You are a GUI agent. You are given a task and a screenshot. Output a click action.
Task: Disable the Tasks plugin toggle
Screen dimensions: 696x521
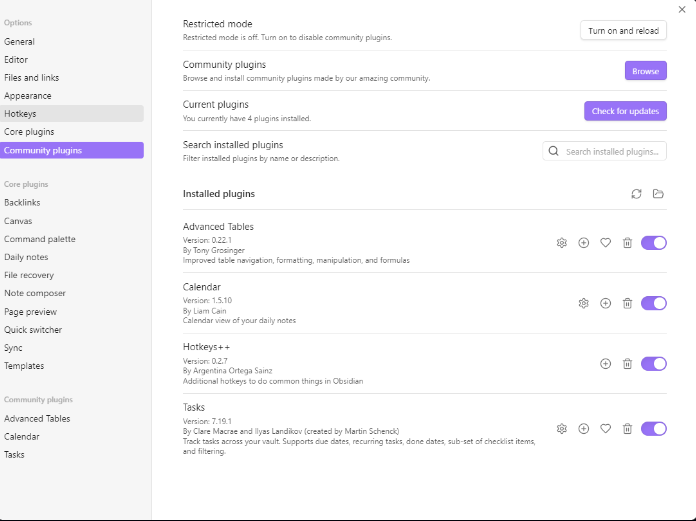click(653, 429)
